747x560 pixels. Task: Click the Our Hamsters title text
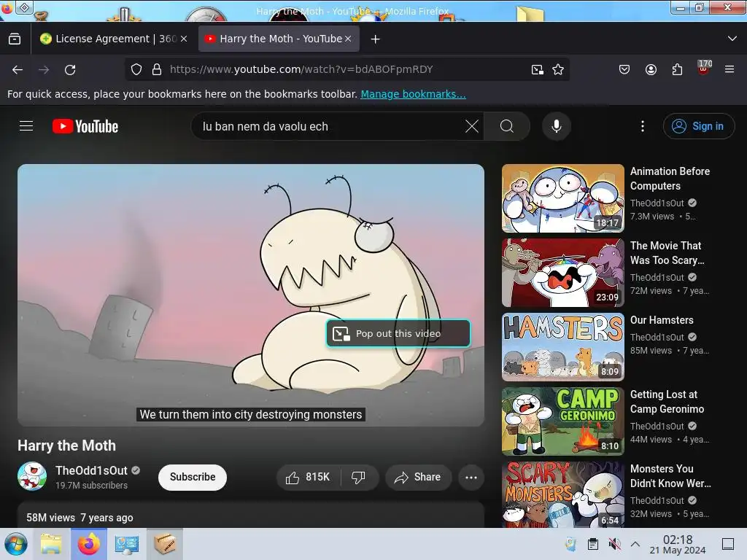pos(662,320)
